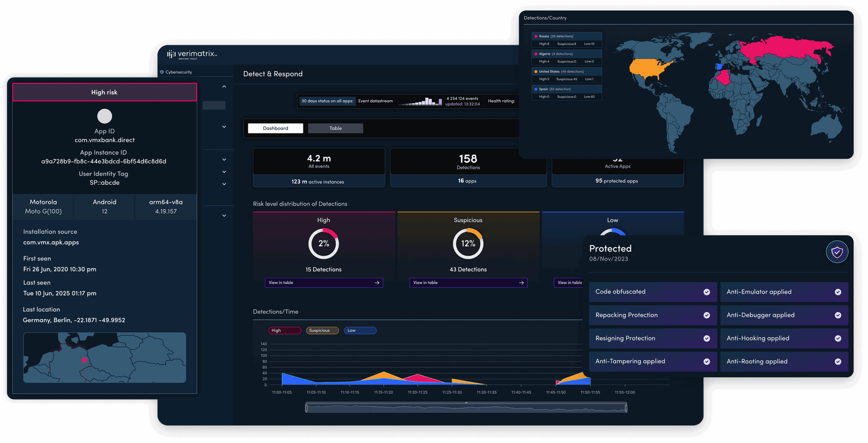Toggle the Anti-Rooting applied checkmark
Screen dimensions: 868x443
tap(838, 362)
